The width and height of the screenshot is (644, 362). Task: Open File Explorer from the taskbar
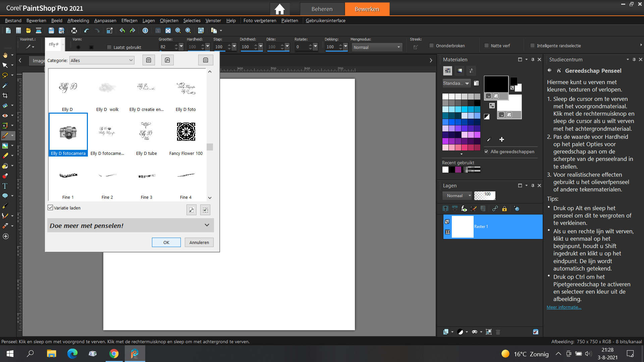point(51,354)
